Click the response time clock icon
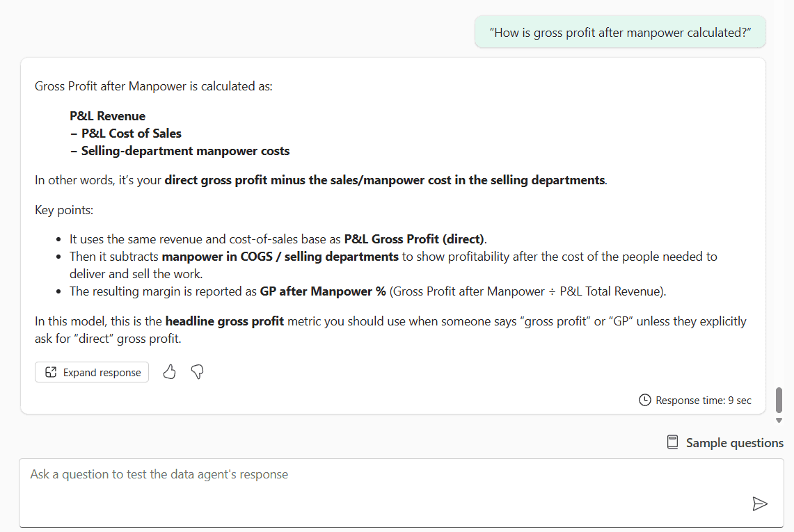Viewport: 794px width, 532px height. 644,401
